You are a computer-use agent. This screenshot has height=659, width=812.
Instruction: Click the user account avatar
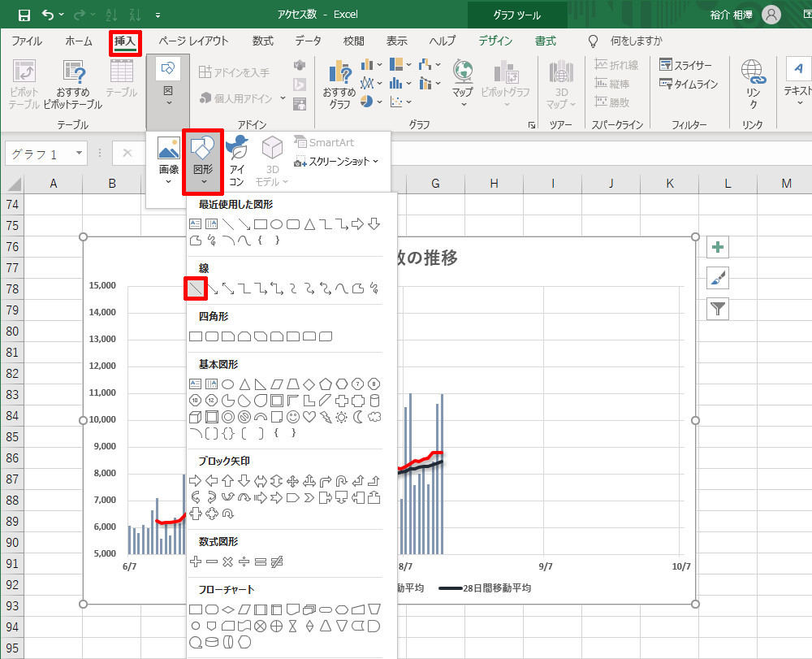point(771,15)
